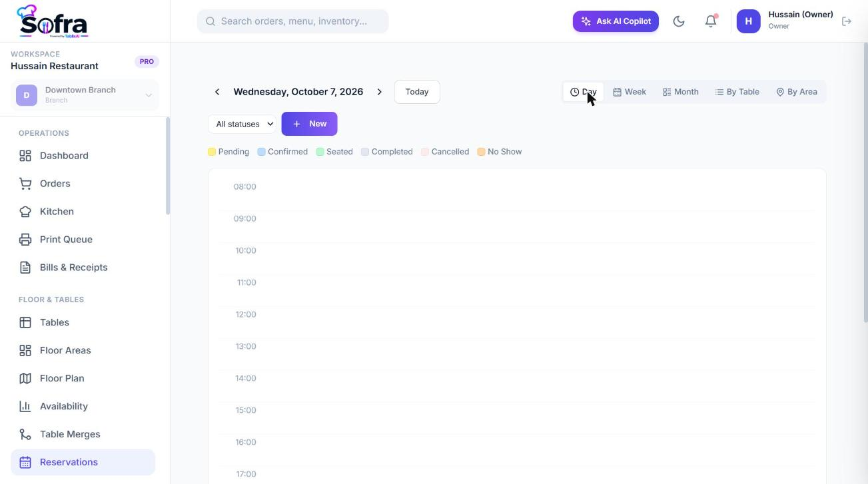Screen dimensions: 868x484
Task: Click the Pending yellow legend swatch
Action: click(x=212, y=152)
